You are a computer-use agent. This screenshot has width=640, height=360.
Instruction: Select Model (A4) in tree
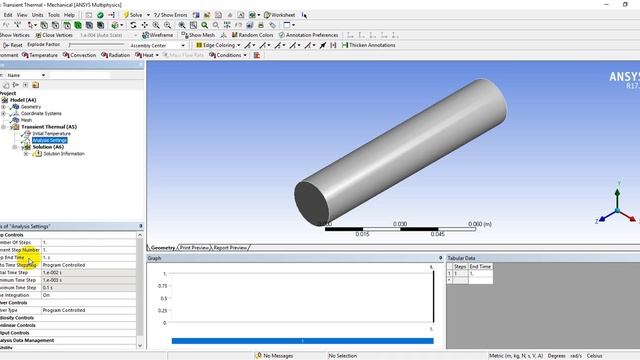(x=23, y=100)
